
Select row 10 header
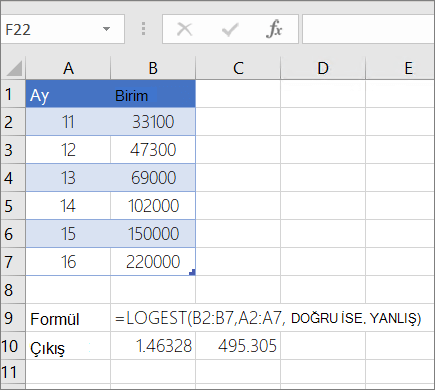(x=13, y=346)
